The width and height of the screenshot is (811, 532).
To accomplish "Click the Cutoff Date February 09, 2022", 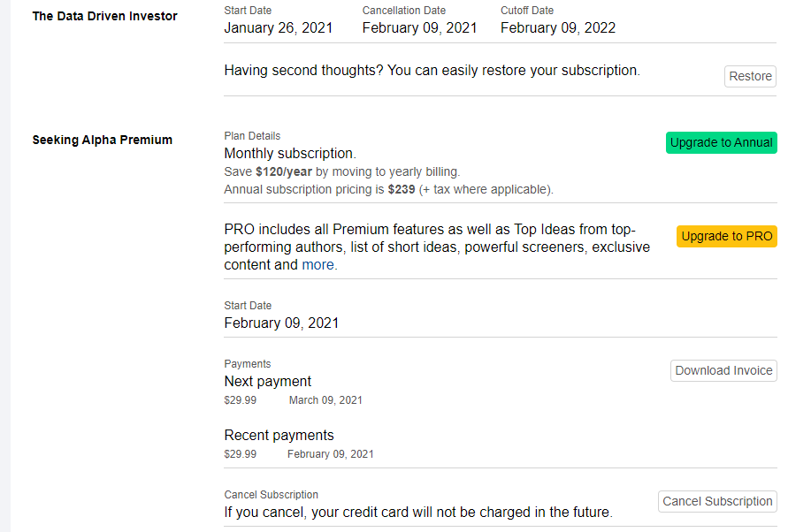I will tap(557, 27).
